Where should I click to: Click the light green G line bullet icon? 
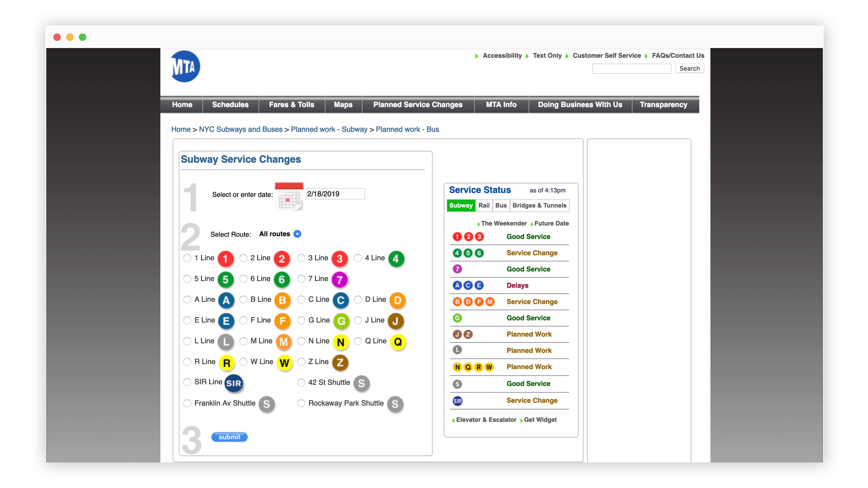coord(341,321)
